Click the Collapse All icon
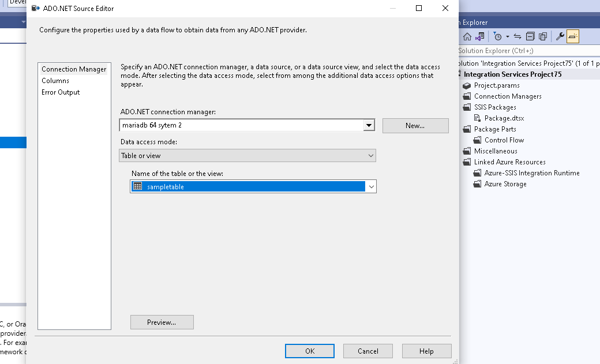This screenshot has height=364, width=600. click(x=530, y=36)
